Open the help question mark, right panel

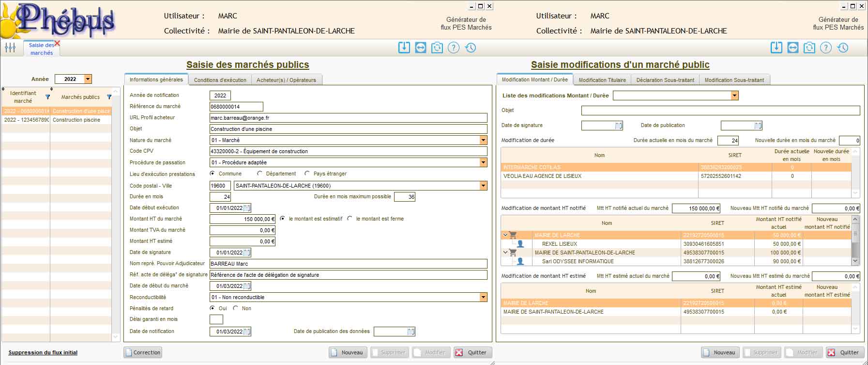[826, 48]
